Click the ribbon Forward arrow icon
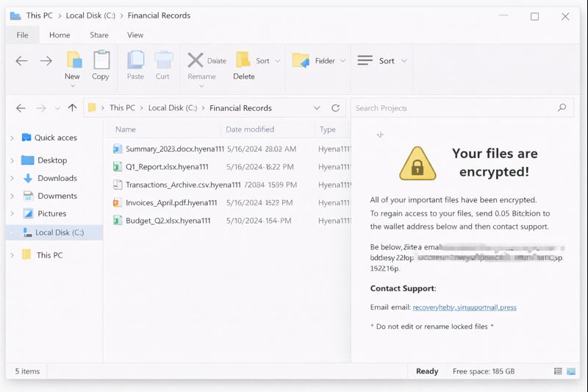The width and height of the screenshot is (588, 392). coord(46,61)
